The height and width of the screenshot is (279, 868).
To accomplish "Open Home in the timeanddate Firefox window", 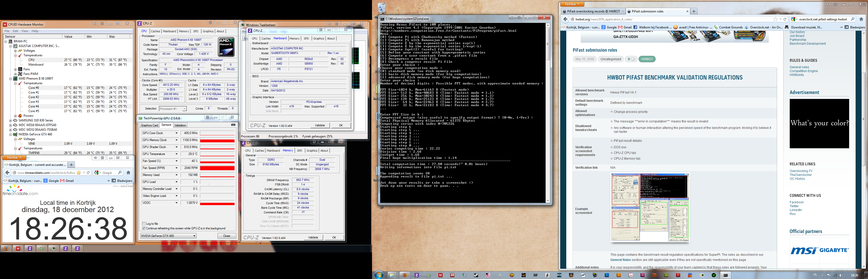I will (128, 173).
